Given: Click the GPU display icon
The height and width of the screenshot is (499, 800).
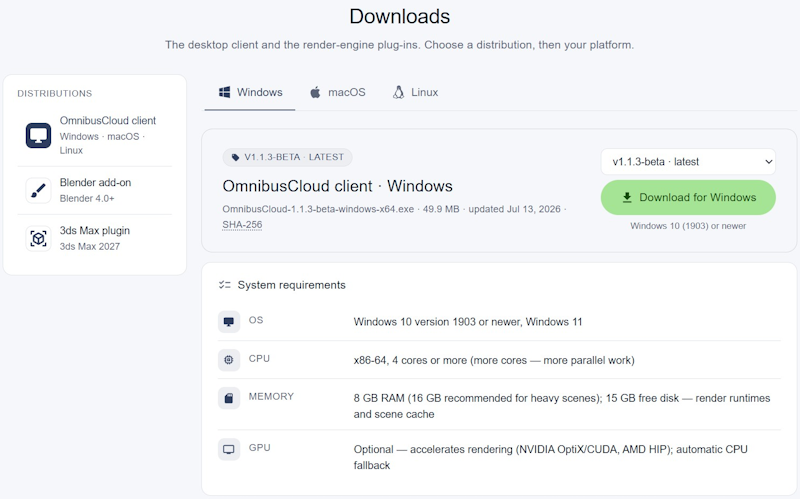Looking at the screenshot, I should [x=229, y=450].
